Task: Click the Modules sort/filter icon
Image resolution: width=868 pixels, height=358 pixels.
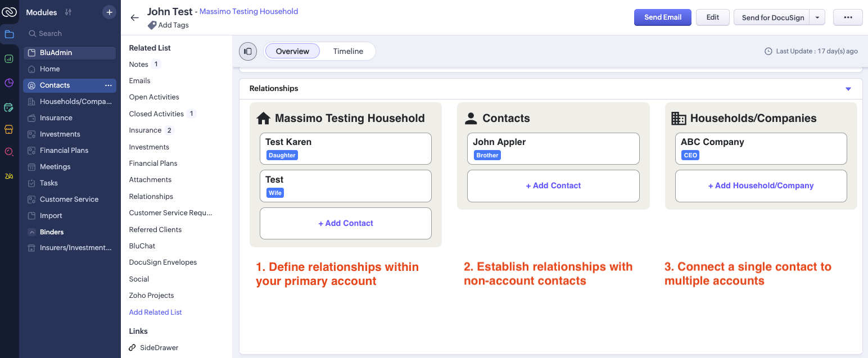Action: [x=68, y=12]
